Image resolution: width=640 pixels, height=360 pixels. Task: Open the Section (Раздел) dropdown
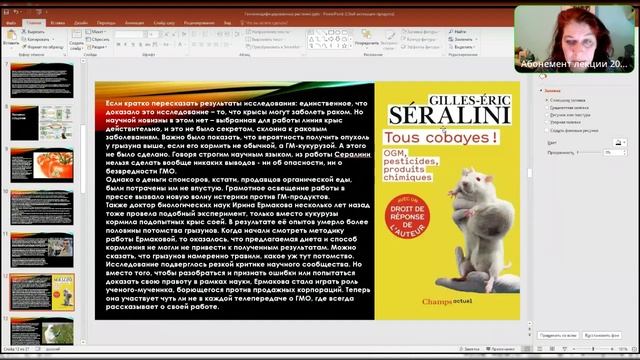97,47
